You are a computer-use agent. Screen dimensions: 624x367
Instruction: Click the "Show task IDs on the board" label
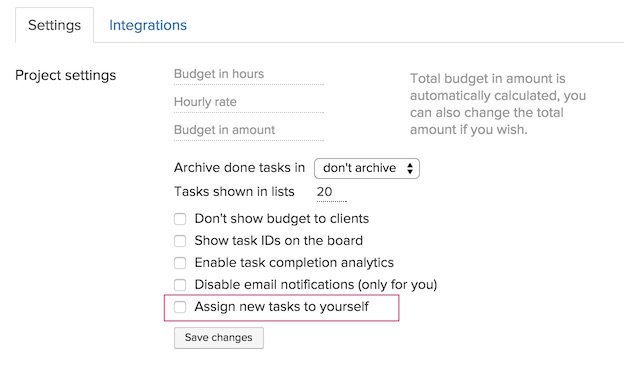point(279,240)
